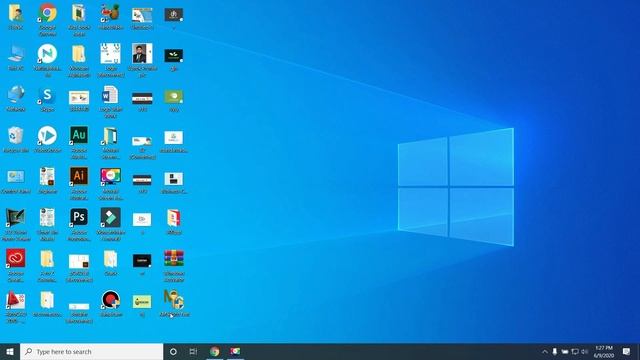Viewport: 640px width, 360px height.
Task: Open the red office binder folder icon
Action: point(174,218)
